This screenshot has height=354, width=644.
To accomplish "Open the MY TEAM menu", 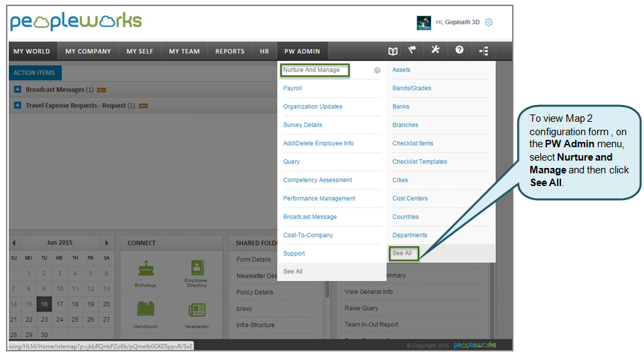I will coord(184,52).
